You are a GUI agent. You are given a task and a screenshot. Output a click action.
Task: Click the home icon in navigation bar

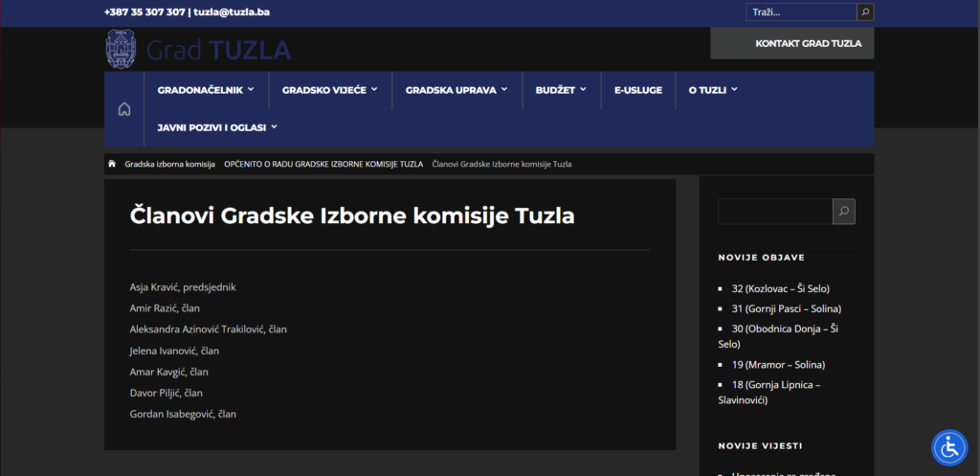pos(124,109)
